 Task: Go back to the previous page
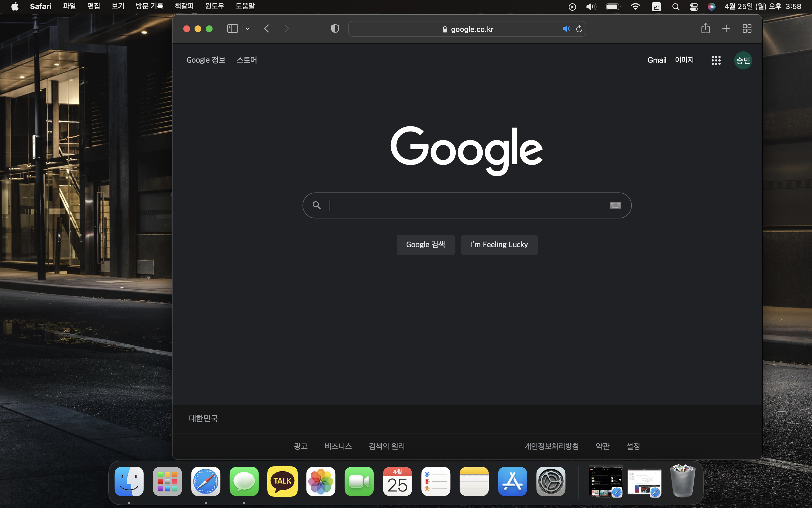[x=267, y=29]
